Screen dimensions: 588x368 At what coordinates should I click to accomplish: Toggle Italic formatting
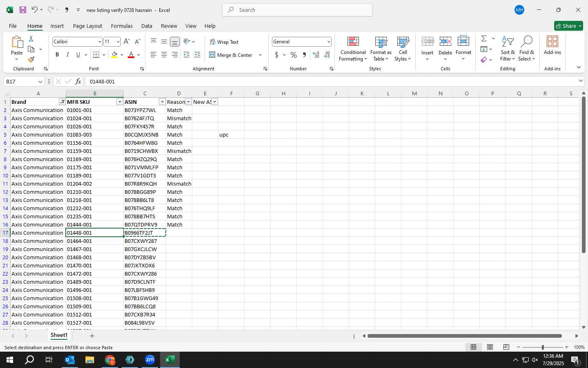(x=68, y=55)
